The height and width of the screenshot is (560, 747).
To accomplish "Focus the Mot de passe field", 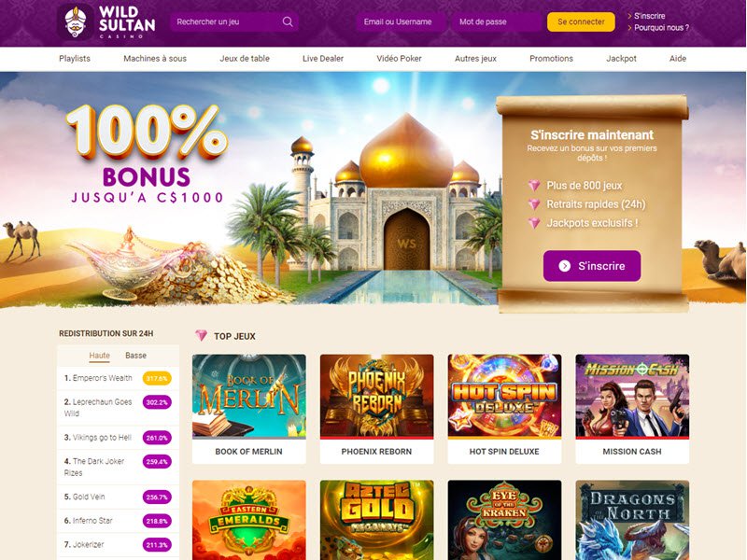I will pos(497,21).
